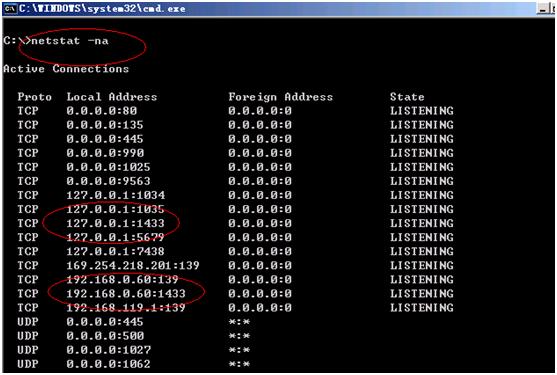The width and height of the screenshot is (557, 375).
Task: Click the Local Address column header
Action: [112, 97]
